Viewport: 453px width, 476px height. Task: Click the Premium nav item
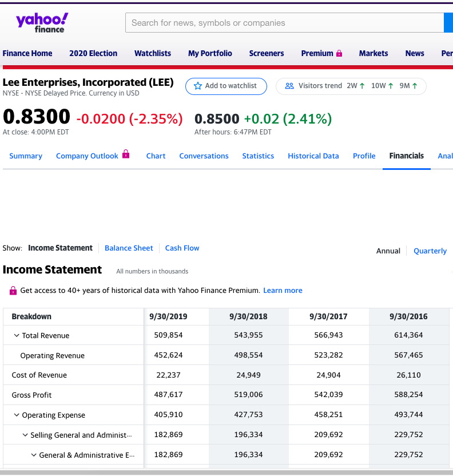(317, 53)
